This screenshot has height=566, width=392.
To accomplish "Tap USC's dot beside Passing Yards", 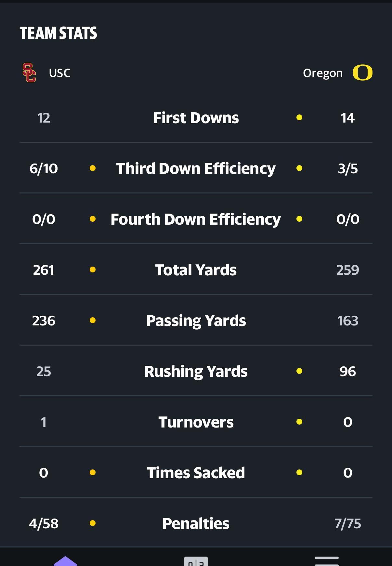I will (93, 321).
